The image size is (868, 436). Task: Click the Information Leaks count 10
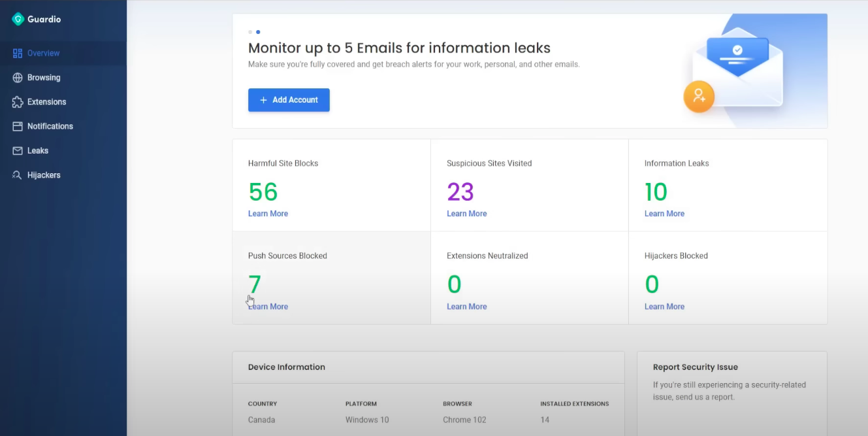[x=656, y=192]
